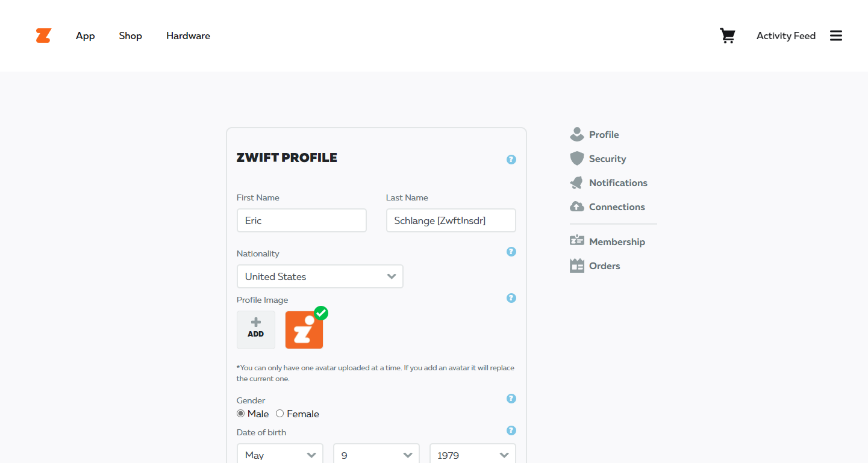Click help icon next to Profile Image
This screenshot has width=868, height=463.
pyautogui.click(x=511, y=298)
